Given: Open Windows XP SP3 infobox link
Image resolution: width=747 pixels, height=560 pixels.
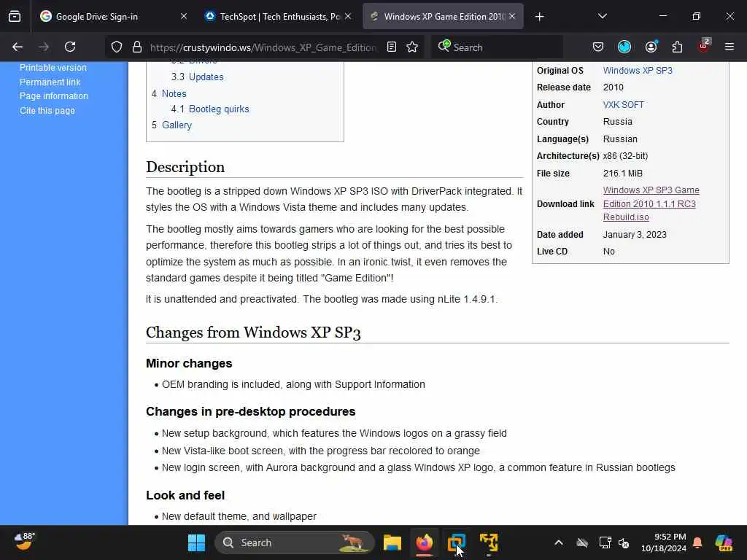Looking at the screenshot, I should tap(638, 71).
